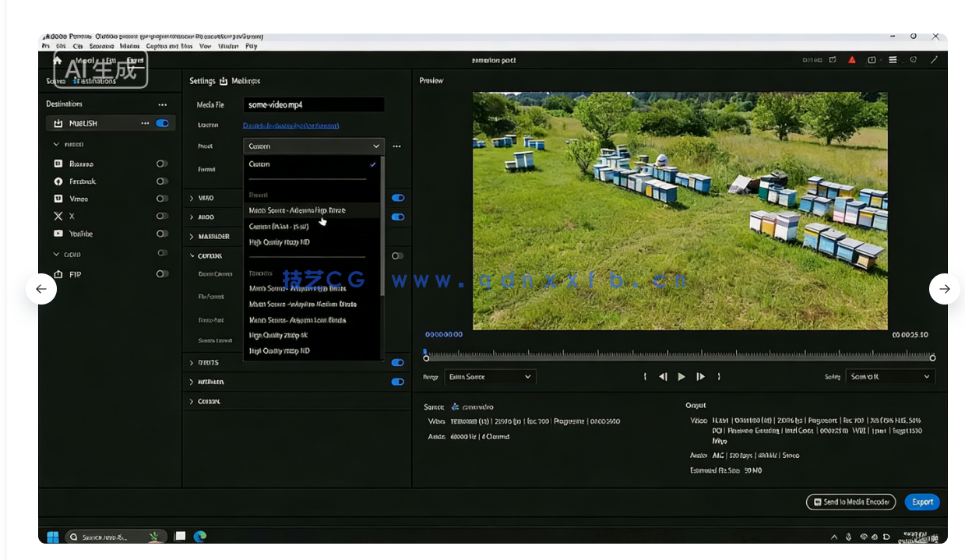This screenshot has width=965, height=560.
Task: Click the Media File name field
Action: (313, 104)
